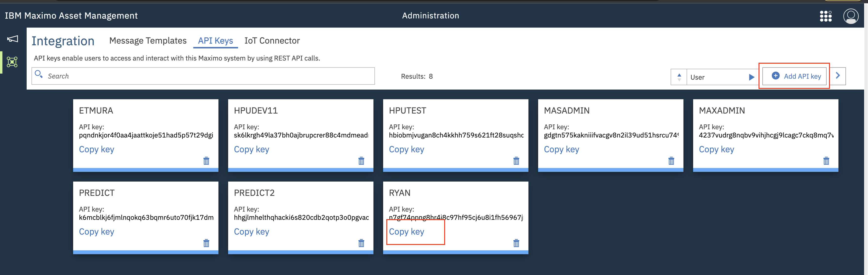Select the RYAN card title
The width and height of the screenshot is (868, 275).
coord(400,193)
